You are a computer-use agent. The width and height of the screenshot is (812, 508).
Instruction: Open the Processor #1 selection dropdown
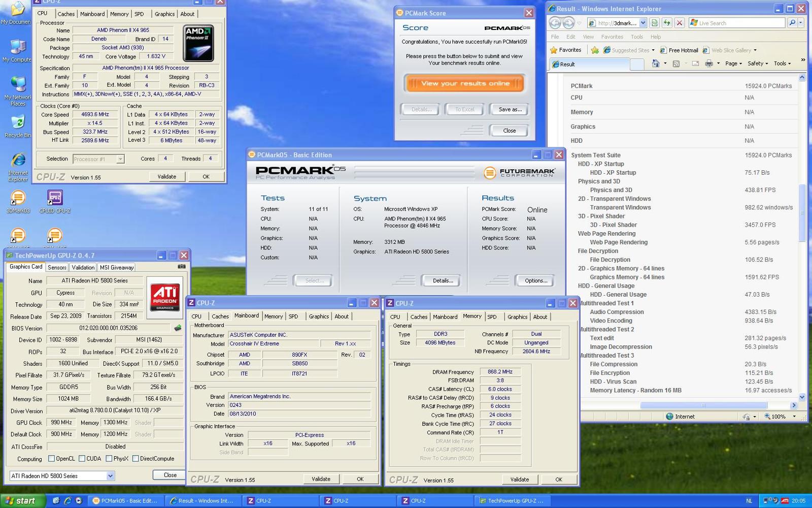[120, 159]
